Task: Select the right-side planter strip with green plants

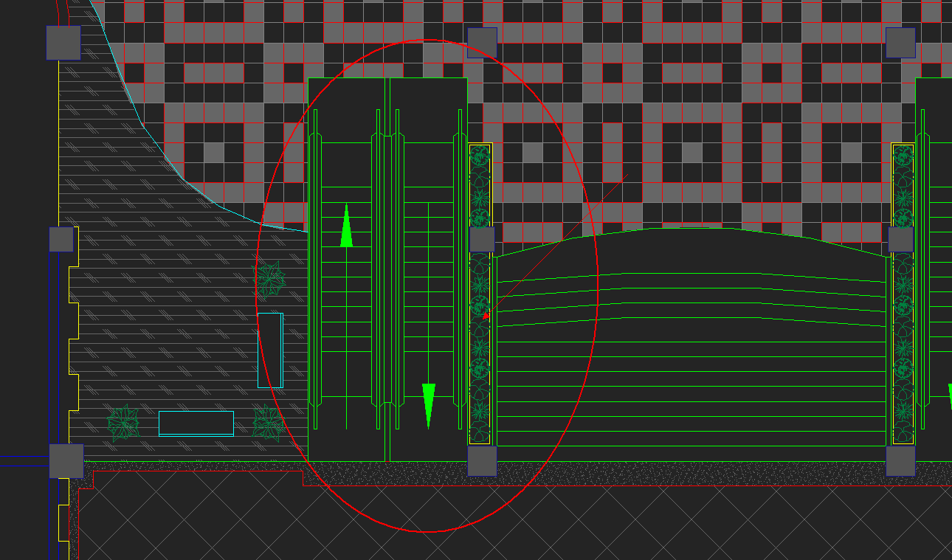Action: pos(903,294)
